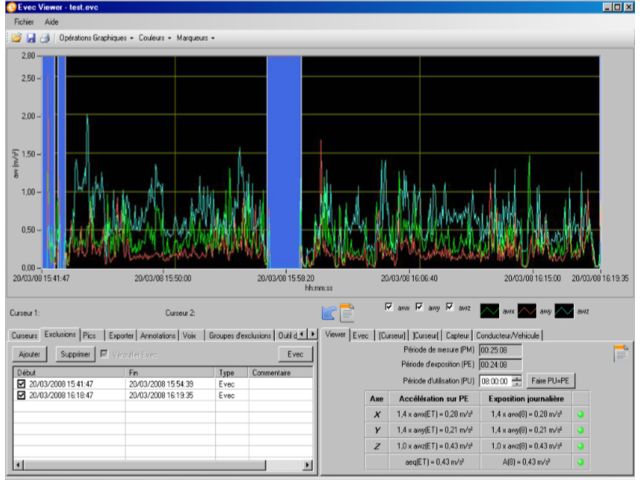Click the Faire PU=PE button
This screenshot has height=480, width=640.
pos(552,381)
